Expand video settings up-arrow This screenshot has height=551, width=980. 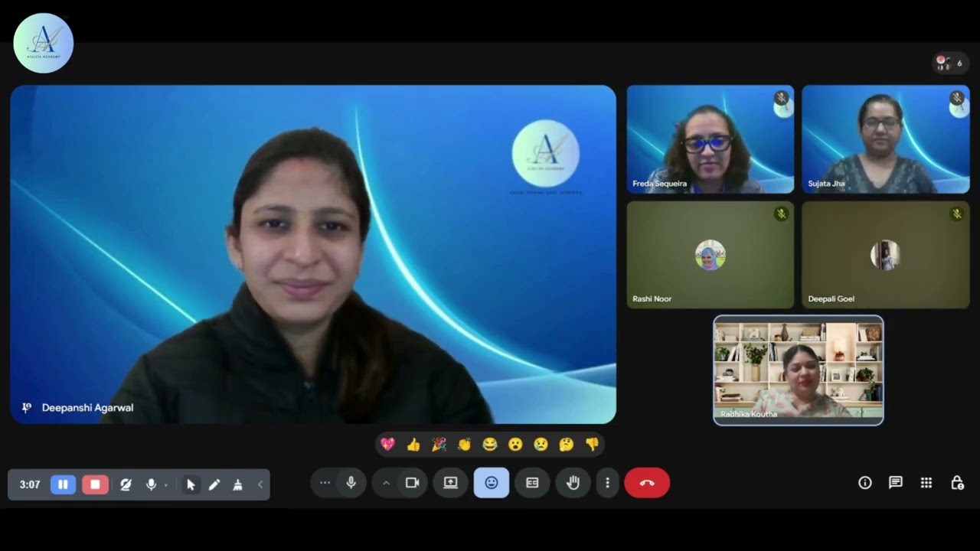point(386,483)
